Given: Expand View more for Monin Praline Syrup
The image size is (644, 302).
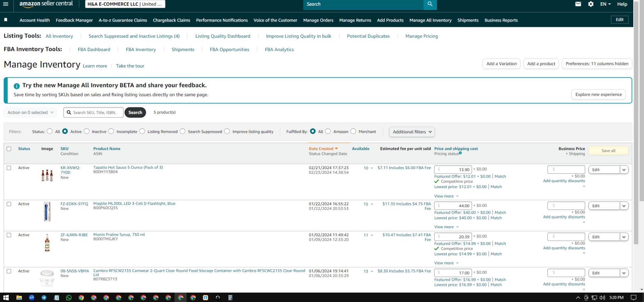Looking at the screenshot, I should (x=446, y=263).
